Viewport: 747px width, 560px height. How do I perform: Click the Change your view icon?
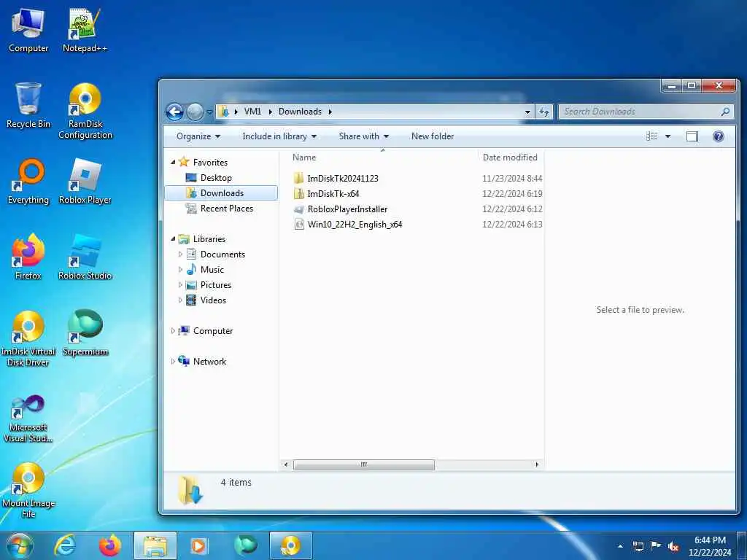click(651, 136)
